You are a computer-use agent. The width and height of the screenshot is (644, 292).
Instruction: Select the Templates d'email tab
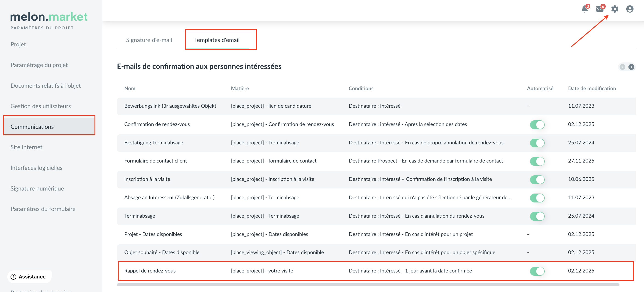tap(217, 40)
